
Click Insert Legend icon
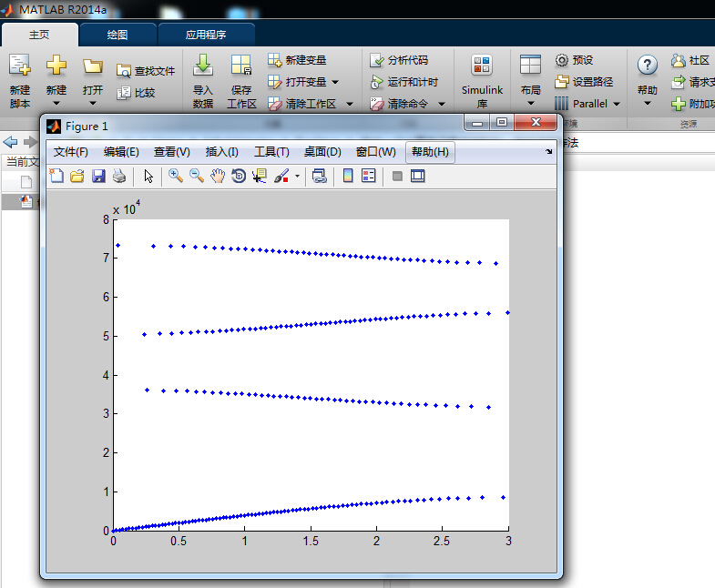pos(369,176)
